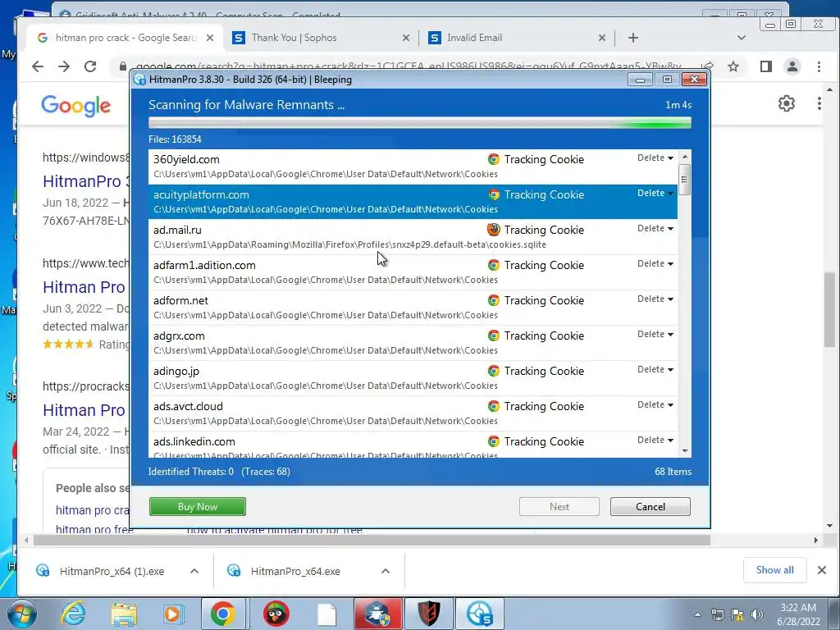
Task: Go forward in Chrome
Action: click(x=64, y=66)
